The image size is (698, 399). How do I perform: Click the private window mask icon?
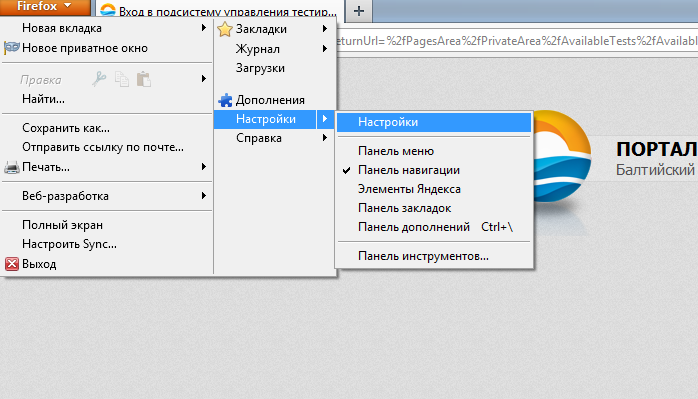coord(12,48)
